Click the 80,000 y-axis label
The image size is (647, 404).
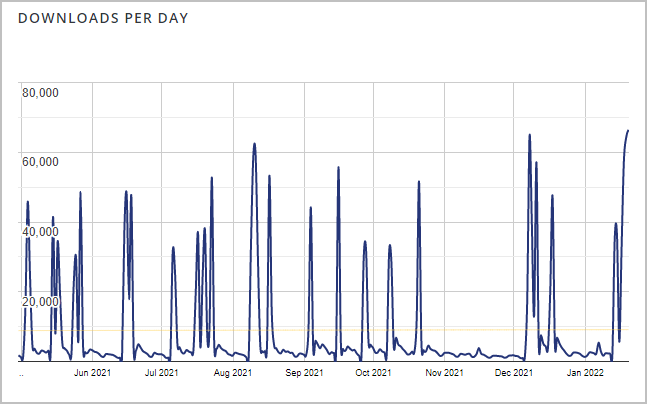point(40,92)
